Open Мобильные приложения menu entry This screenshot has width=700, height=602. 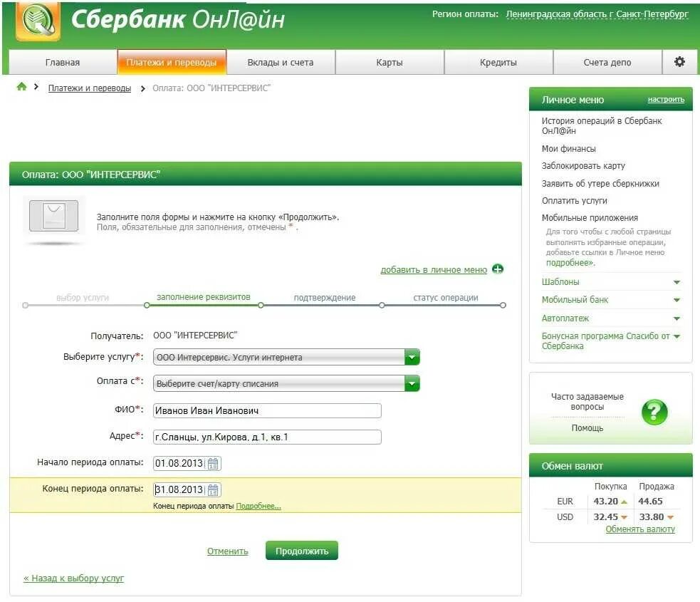[x=590, y=217]
